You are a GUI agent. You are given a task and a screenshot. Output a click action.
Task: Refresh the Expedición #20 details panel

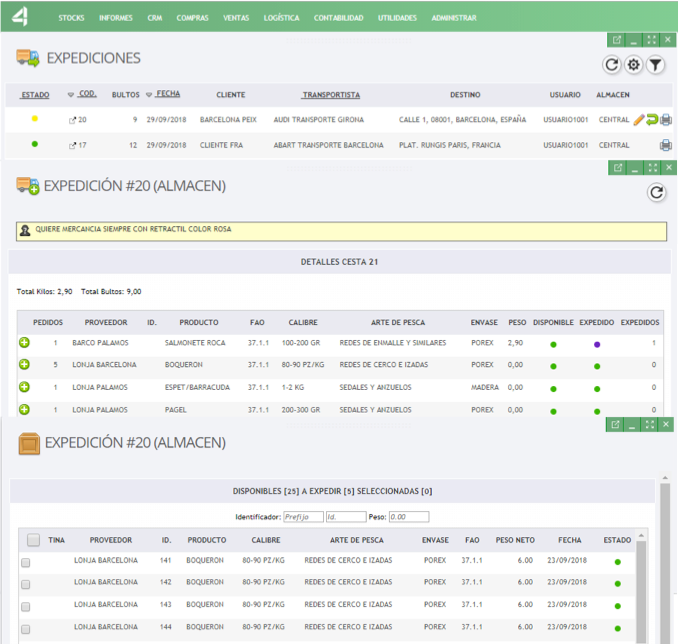[656, 193]
